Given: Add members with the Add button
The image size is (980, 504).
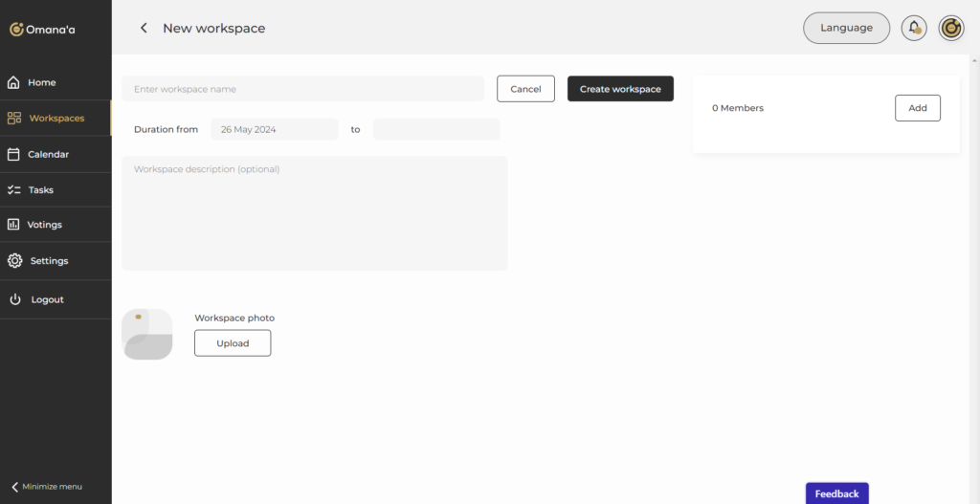Looking at the screenshot, I should pos(917,108).
